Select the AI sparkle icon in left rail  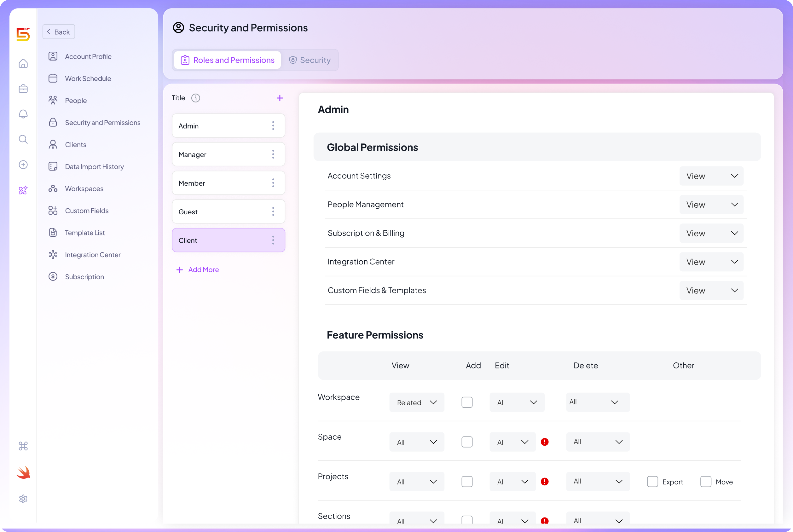click(x=23, y=190)
